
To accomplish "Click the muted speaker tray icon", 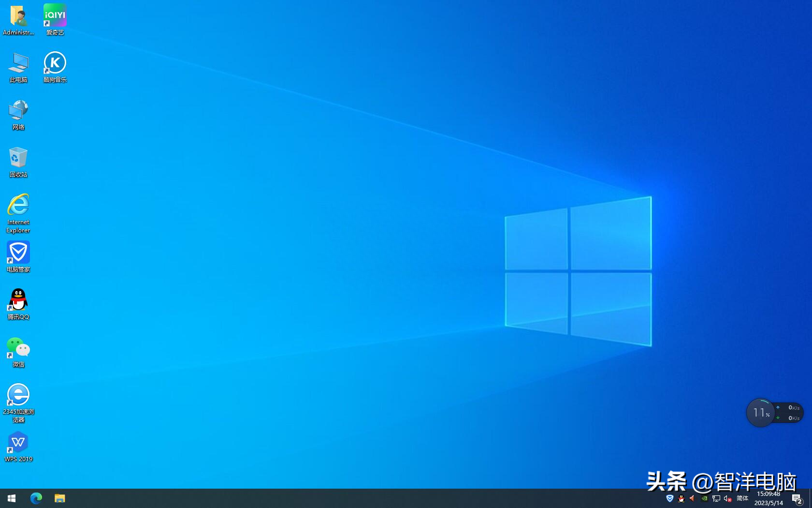I will tap(727, 498).
